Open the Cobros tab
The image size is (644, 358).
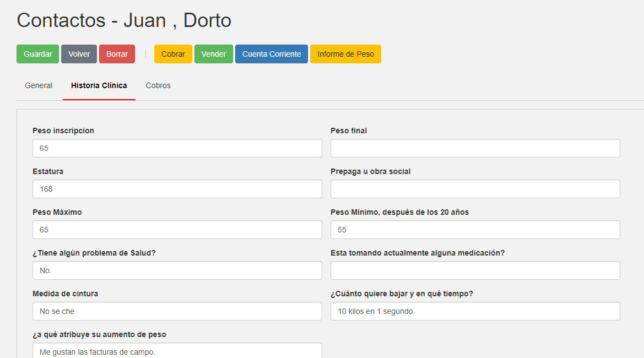tap(158, 85)
